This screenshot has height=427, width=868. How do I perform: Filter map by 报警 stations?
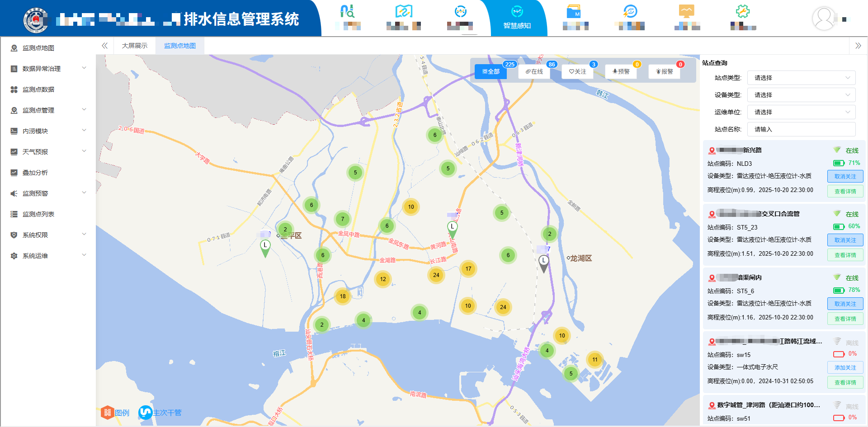pyautogui.click(x=664, y=71)
